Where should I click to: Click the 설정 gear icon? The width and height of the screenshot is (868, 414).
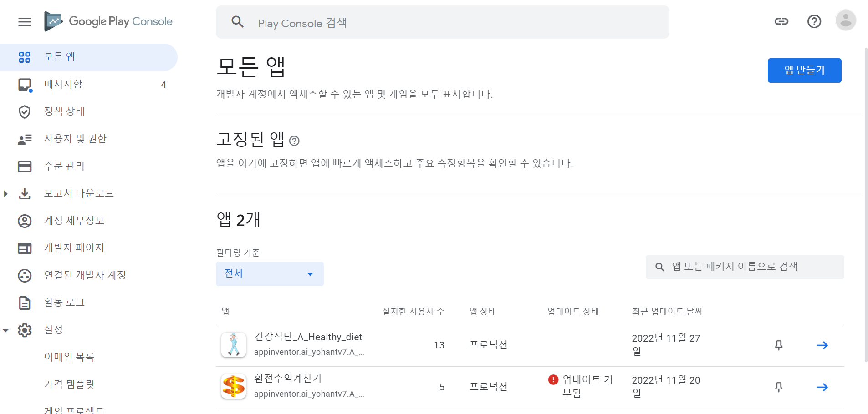[x=25, y=330]
